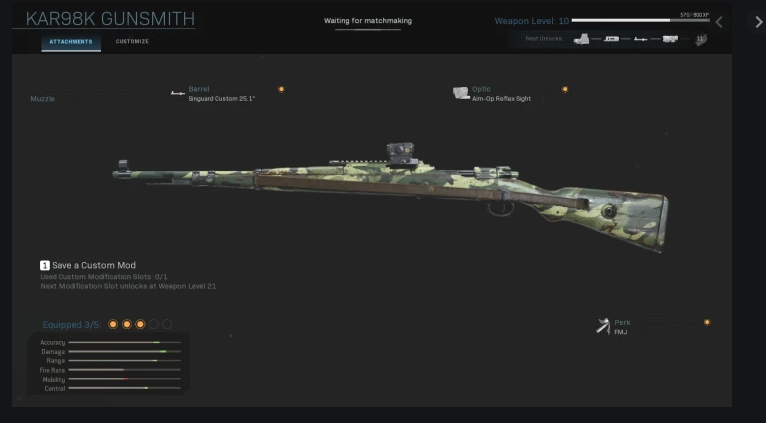Click the Range stat bar

(x=125, y=361)
